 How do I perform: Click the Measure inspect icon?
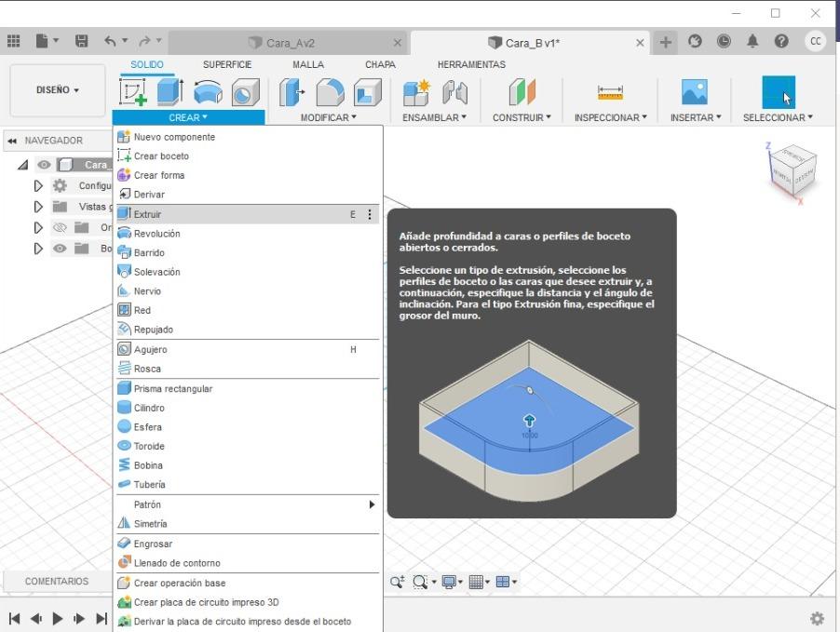(610, 92)
